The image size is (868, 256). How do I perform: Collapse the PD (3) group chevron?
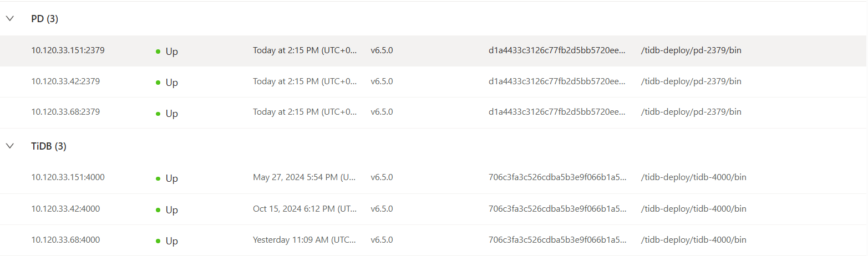[9, 18]
